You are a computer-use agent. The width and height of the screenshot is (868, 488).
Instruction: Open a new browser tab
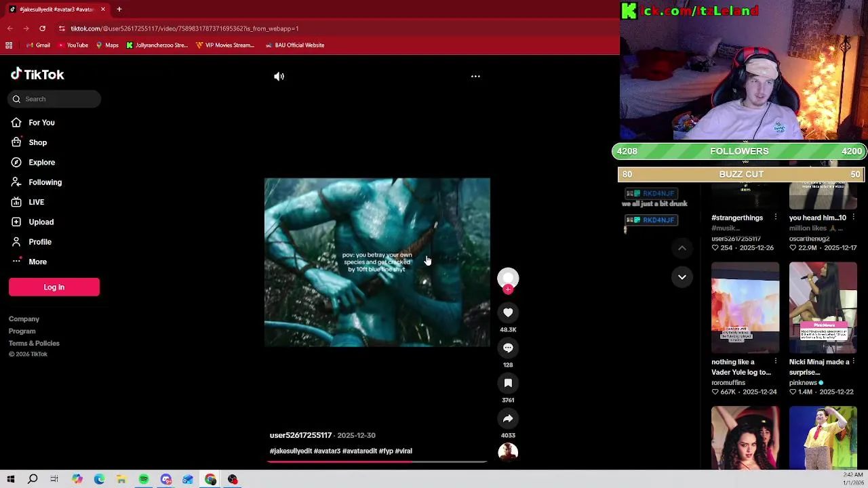pos(119,9)
